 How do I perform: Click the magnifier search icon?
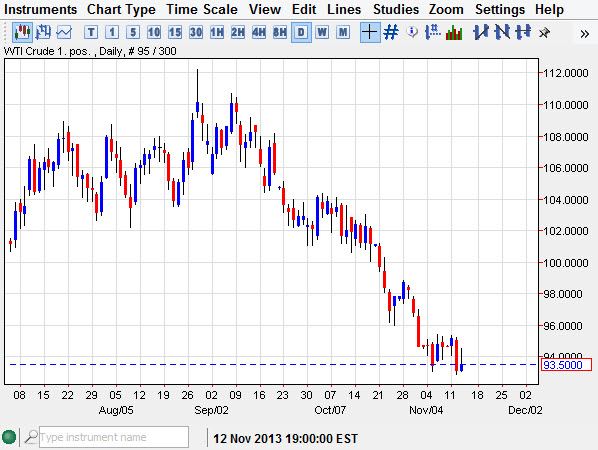click(x=31, y=437)
